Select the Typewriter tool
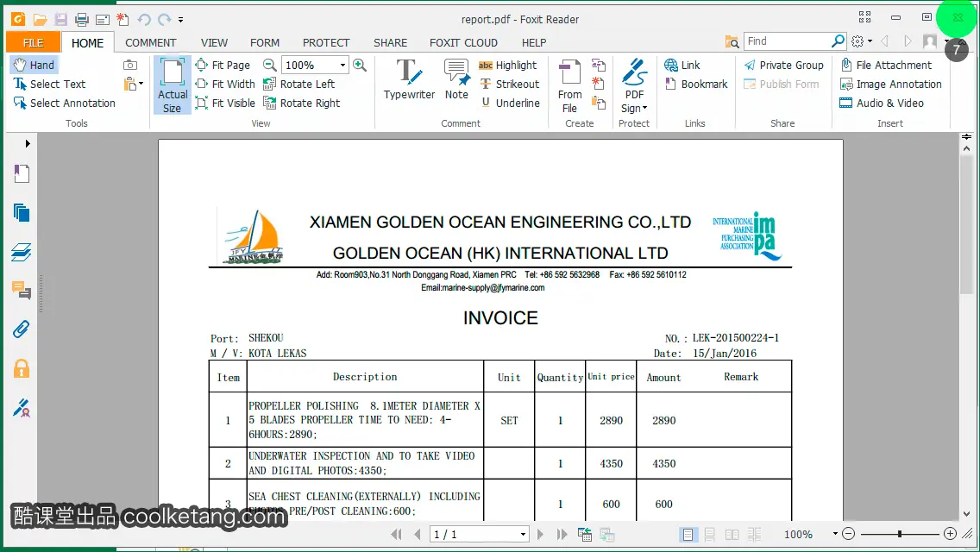Image resolution: width=980 pixels, height=552 pixels. [x=409, y=78]
